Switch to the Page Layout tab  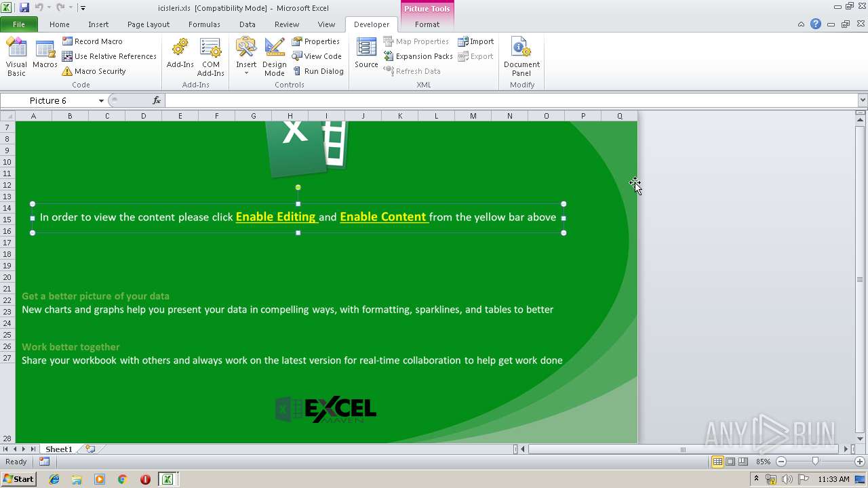(x=149, y=24)
